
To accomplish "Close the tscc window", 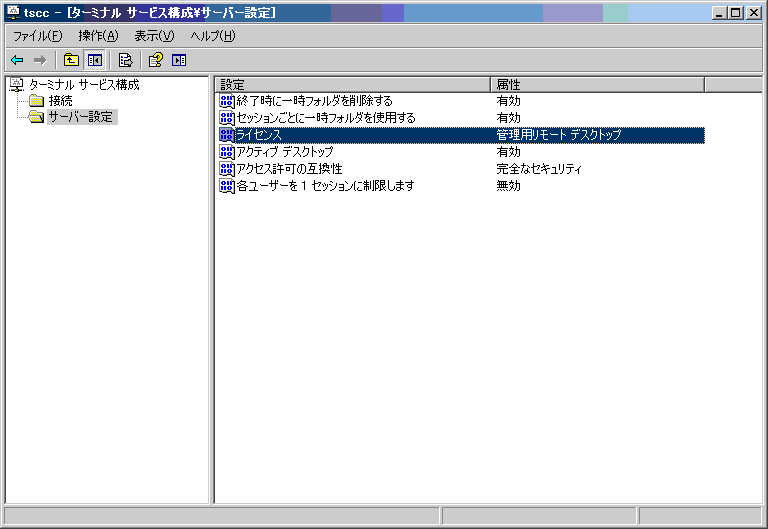I will (754, 13).
